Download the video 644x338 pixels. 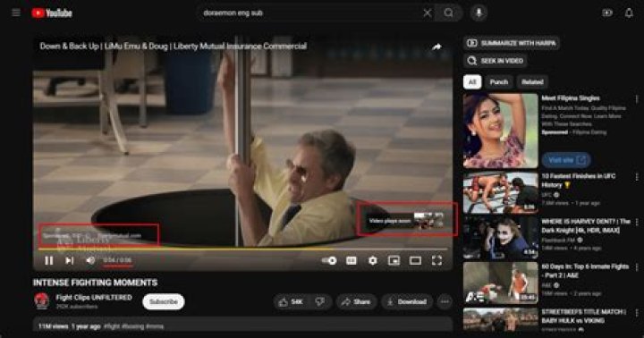(407, 302)
